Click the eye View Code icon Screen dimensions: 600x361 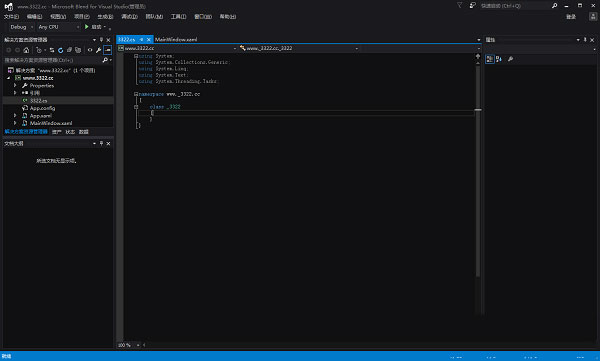click(x=90, y=50)
